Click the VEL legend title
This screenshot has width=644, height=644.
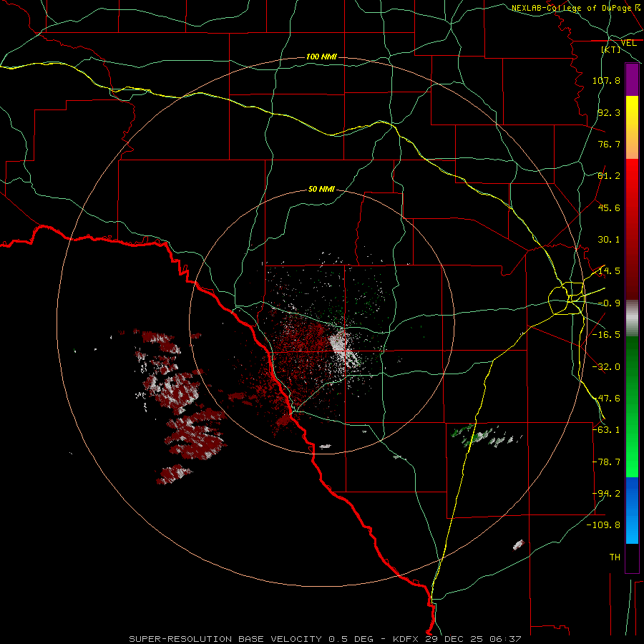point(628,43)
